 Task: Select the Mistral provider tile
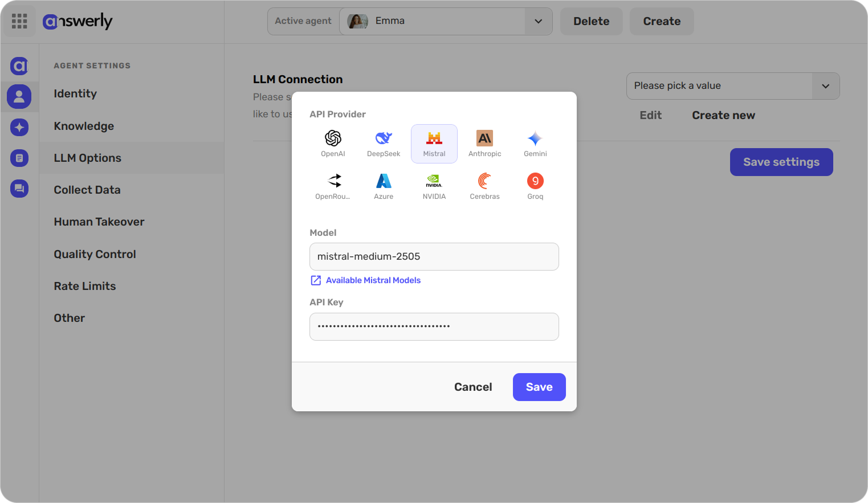(434, 144)
